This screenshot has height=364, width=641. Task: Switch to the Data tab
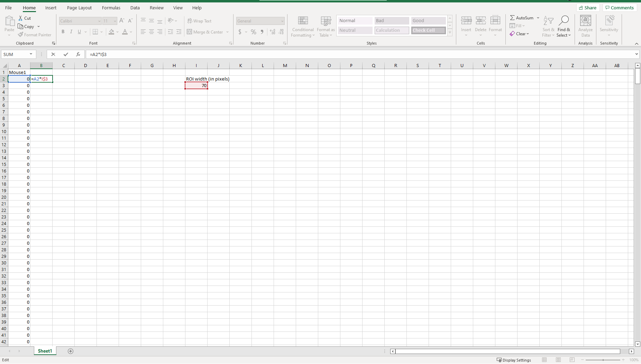[x=135, y=8]
